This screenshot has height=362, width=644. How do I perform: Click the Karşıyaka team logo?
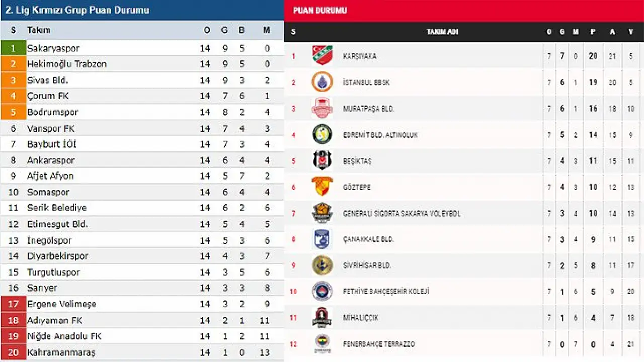tap(322, 56)
